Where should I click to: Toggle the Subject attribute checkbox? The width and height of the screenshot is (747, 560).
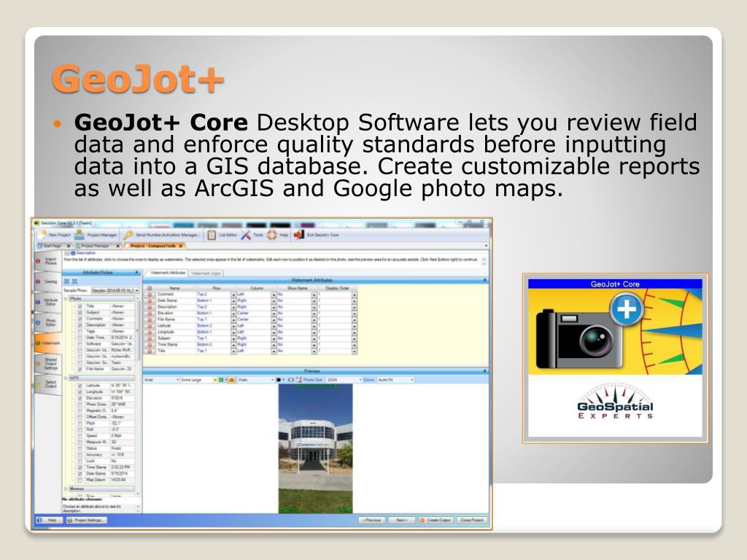(80, 312)
